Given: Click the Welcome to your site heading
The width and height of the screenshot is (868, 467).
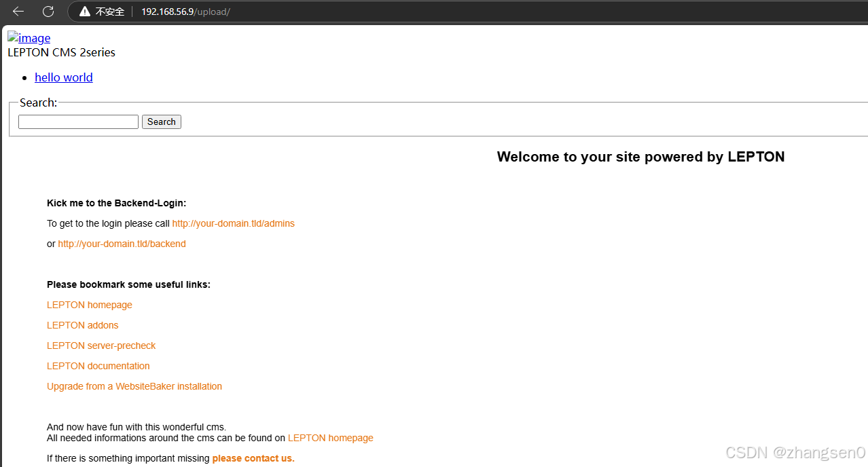Looking at the screenshot, I should pyautogui.click(x=640, y=157).
